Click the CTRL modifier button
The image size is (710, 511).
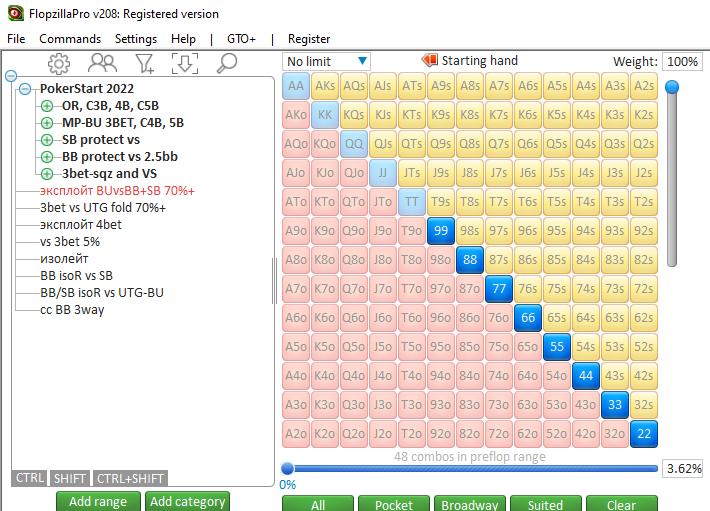coord(29,478)
